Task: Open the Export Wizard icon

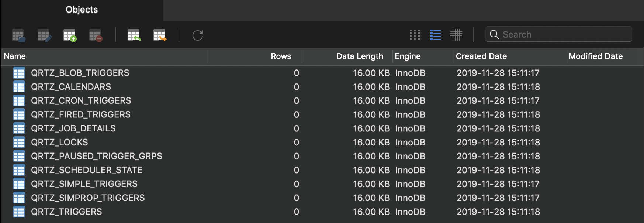Action: pyautogui.click(x=160, y=35)
